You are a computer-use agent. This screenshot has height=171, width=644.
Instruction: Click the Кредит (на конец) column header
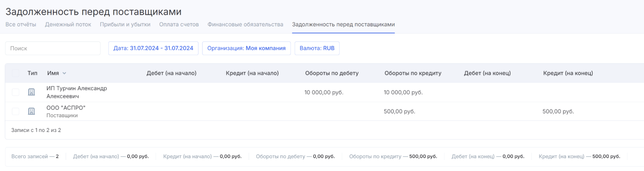(x=568, y=73)
